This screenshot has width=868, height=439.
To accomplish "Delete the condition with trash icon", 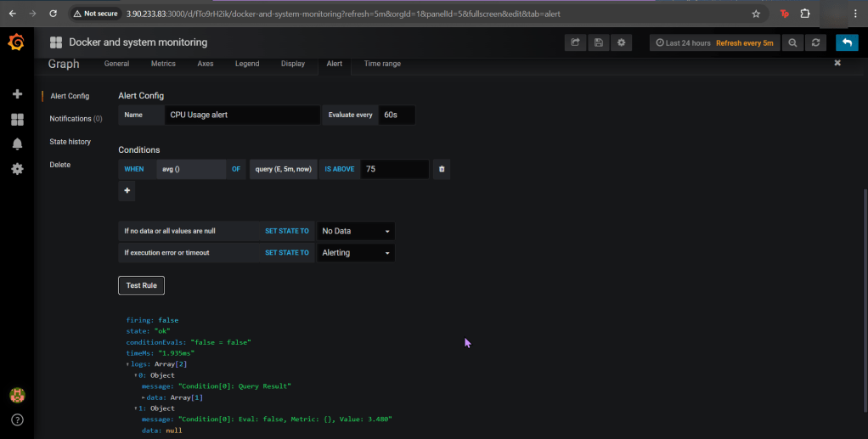I will pyautogui.click(x=442, y=169).
